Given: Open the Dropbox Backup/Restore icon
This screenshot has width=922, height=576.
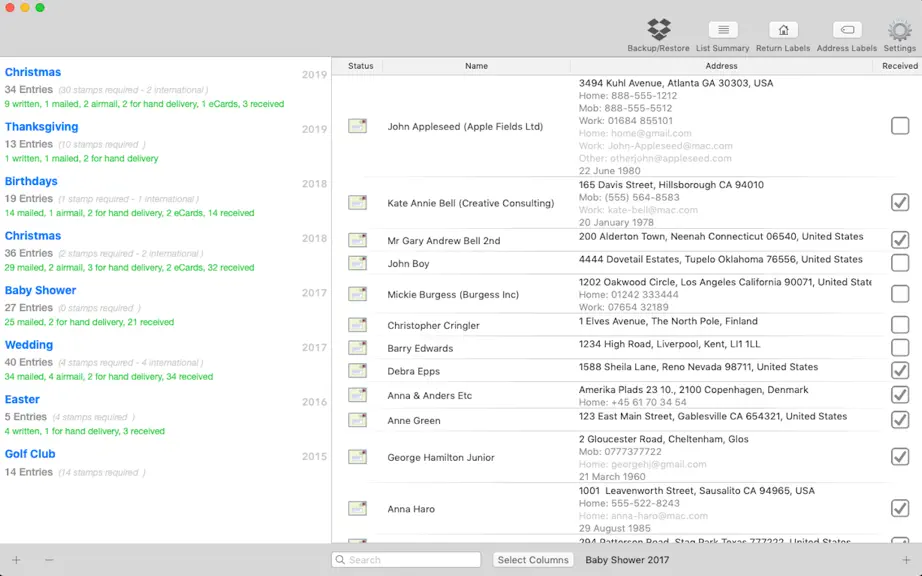Looking at the screenshot, I should [x=659, y=29].
